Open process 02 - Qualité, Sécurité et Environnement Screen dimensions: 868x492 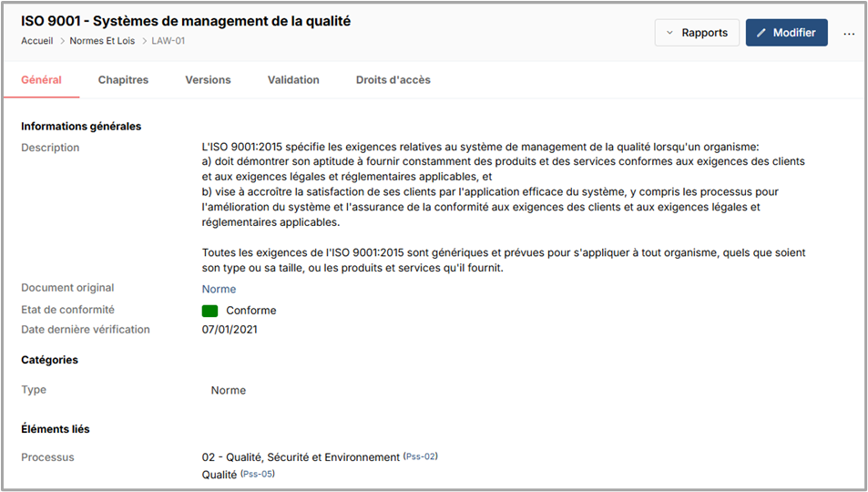tap(301, 457)
